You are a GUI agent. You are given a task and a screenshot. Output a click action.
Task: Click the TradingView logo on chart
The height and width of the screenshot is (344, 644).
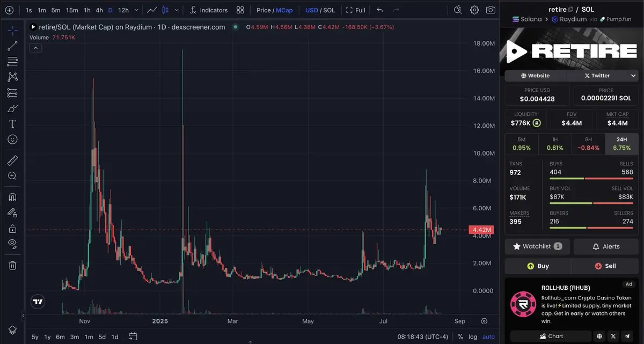(x=38, y=302)
